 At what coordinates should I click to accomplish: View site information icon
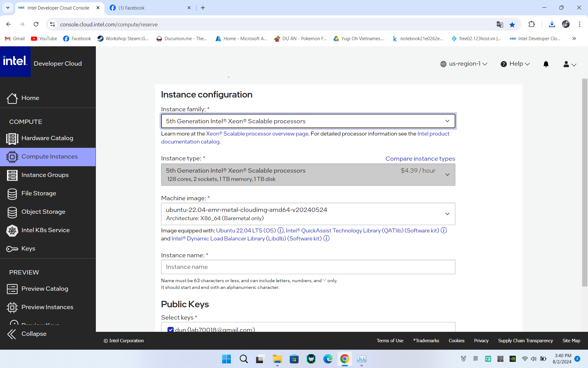(52, 25)
